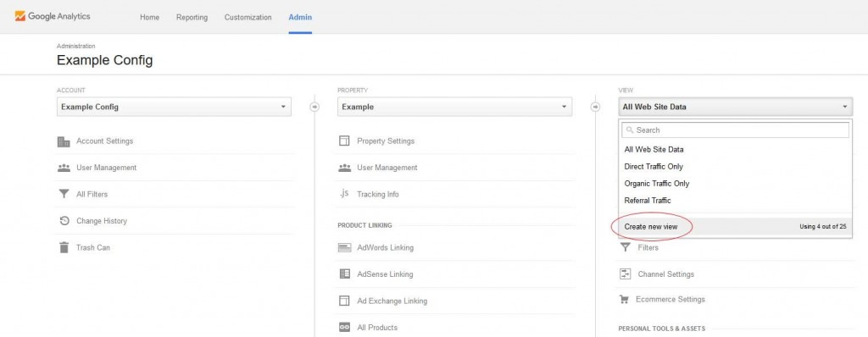Viewport: 868px width, 337px height.
Task: Select the Admin tab
Action: pyautogui.click(x=300, y=17)
